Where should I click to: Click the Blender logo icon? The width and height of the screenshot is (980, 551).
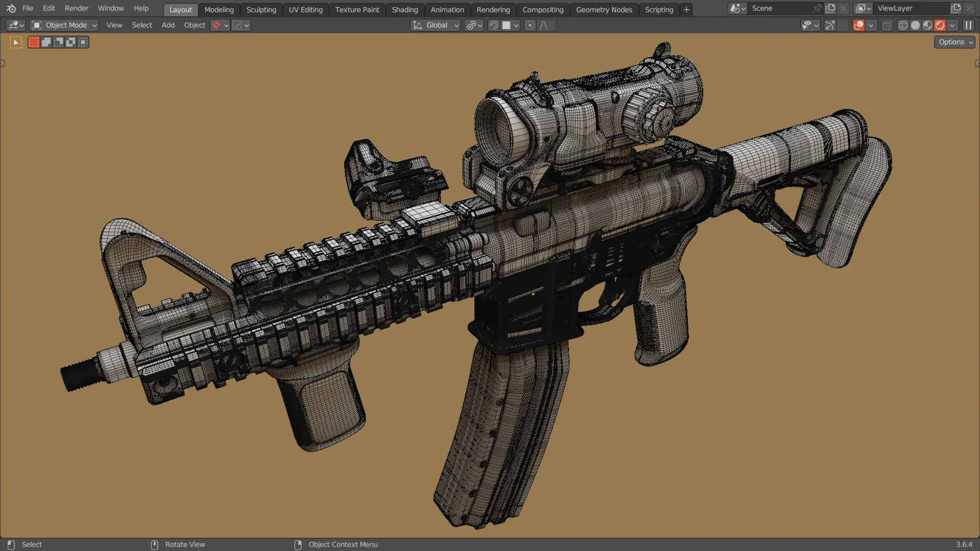pyautogui.click(x=10, y=8)
